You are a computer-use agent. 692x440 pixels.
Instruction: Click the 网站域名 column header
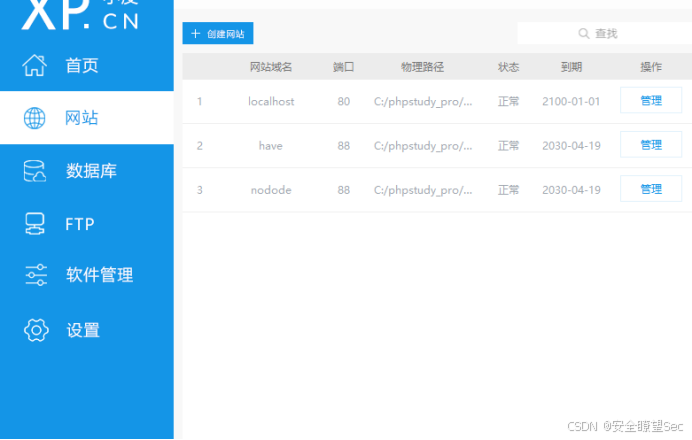click(x=271, y=67)
